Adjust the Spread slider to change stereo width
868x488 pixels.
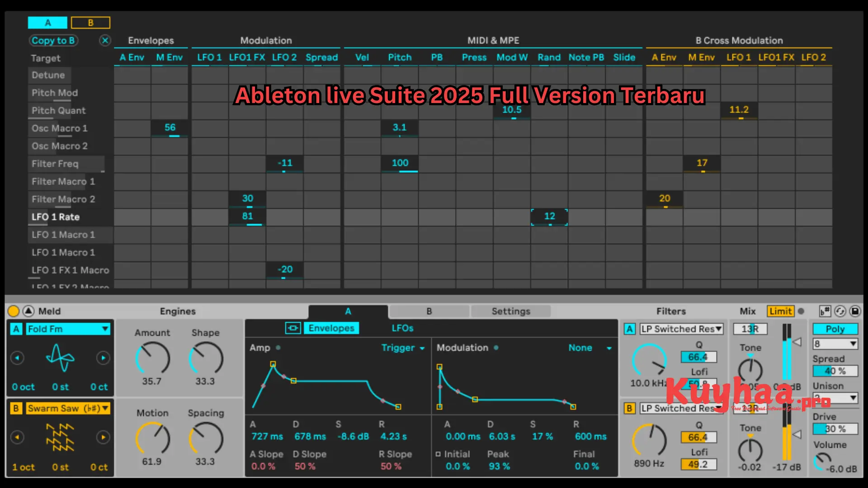pyautogui.click(x=835, y=371)
